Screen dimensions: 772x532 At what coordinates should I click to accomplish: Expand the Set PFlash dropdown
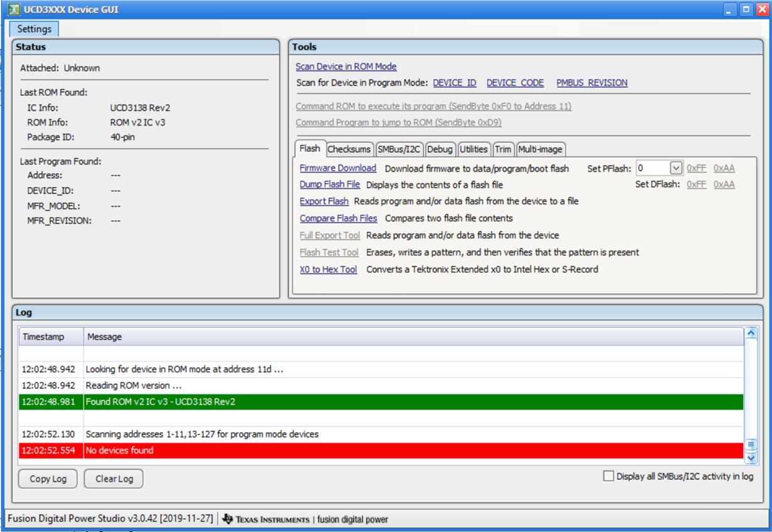point(675,168)
